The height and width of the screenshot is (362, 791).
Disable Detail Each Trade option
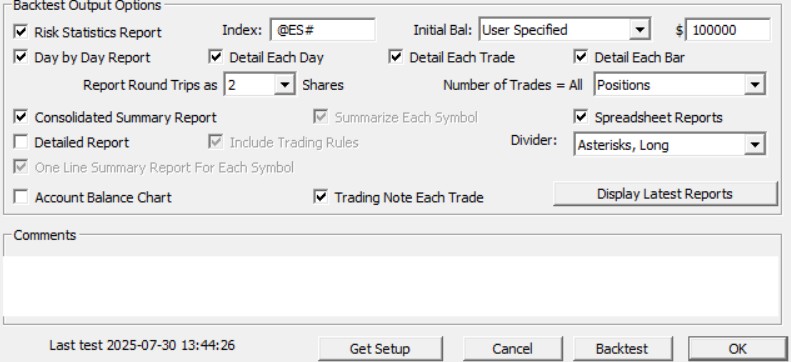point(396,56)
